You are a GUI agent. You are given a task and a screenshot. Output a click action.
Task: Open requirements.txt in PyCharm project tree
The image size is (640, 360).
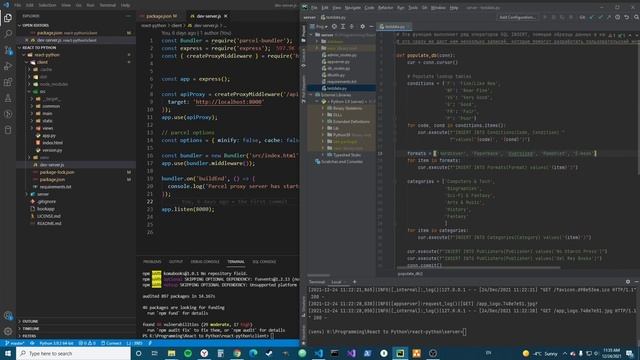pos(341,82)
